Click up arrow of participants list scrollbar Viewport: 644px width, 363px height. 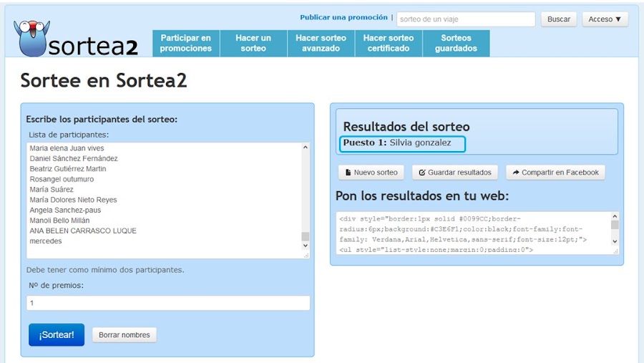[305, 147]
